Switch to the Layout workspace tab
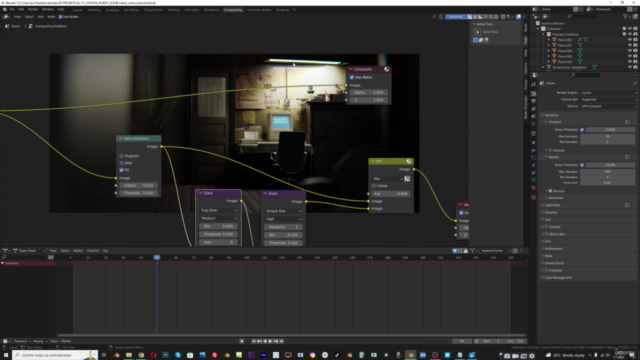This screenshot has width=640, height=360. [x=77, y=10]
